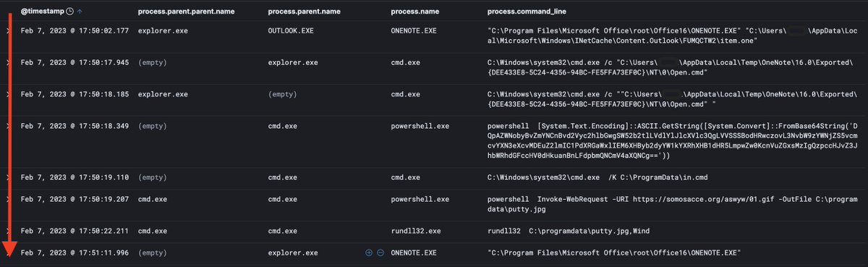The height and width of the screenshot is (267, 868).
Task: Click the plus filter-for-value icon beside explorer.exe
Action: 368,253
